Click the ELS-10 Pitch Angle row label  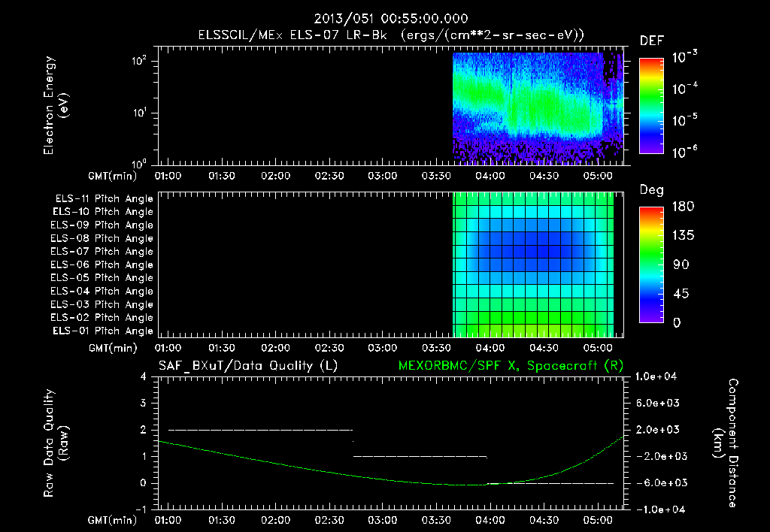pos(103,212)
